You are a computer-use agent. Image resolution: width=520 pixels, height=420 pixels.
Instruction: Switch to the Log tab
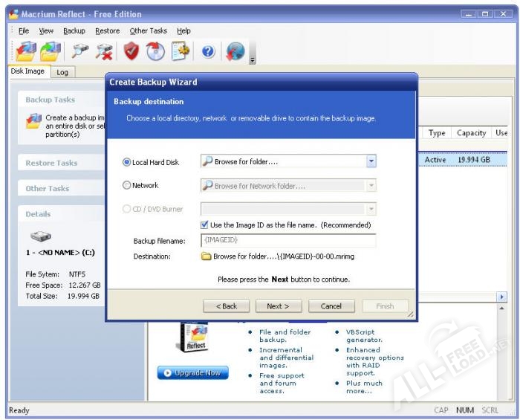pos(62,72)
